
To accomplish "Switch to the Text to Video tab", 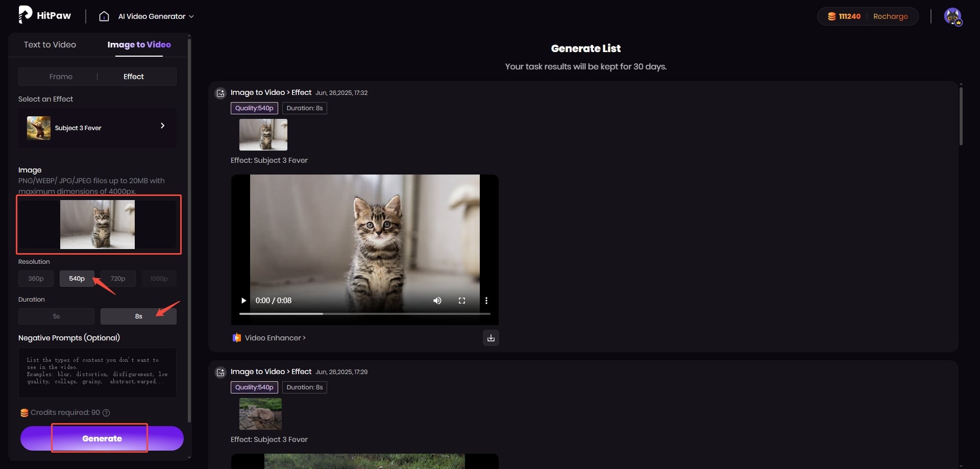I will click(x=50, y=45).
